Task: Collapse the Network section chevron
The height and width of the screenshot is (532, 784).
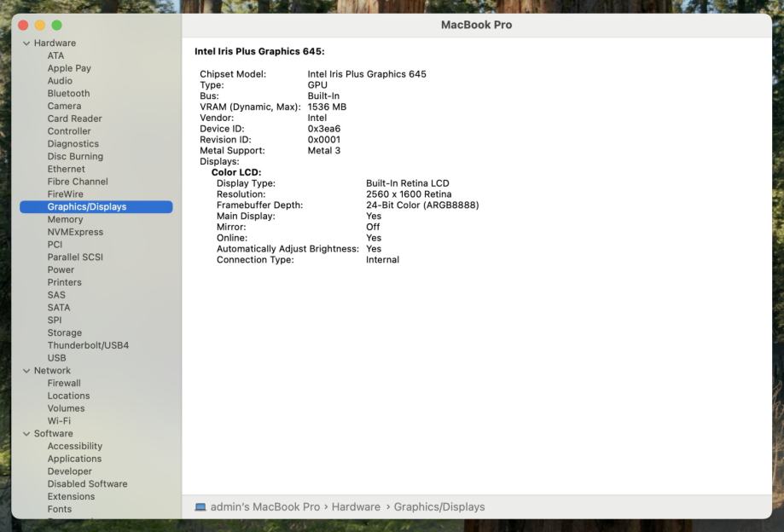Action: coord(26,371)
